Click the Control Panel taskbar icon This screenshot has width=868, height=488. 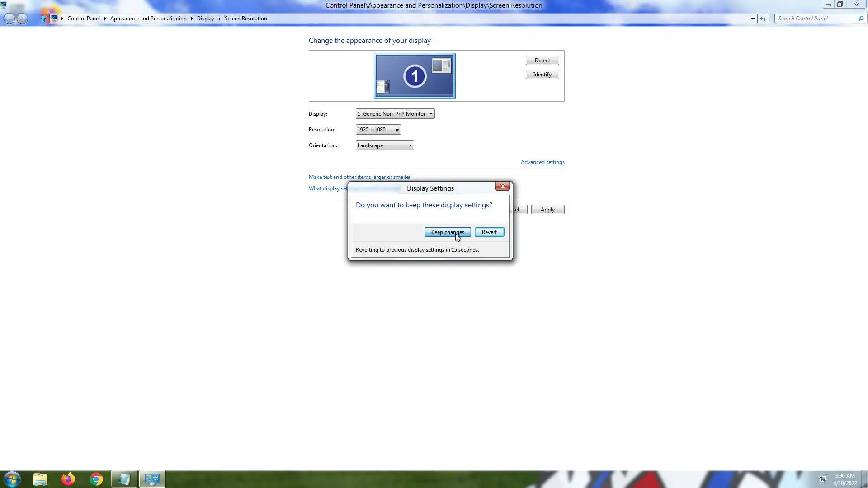point(152,479)
